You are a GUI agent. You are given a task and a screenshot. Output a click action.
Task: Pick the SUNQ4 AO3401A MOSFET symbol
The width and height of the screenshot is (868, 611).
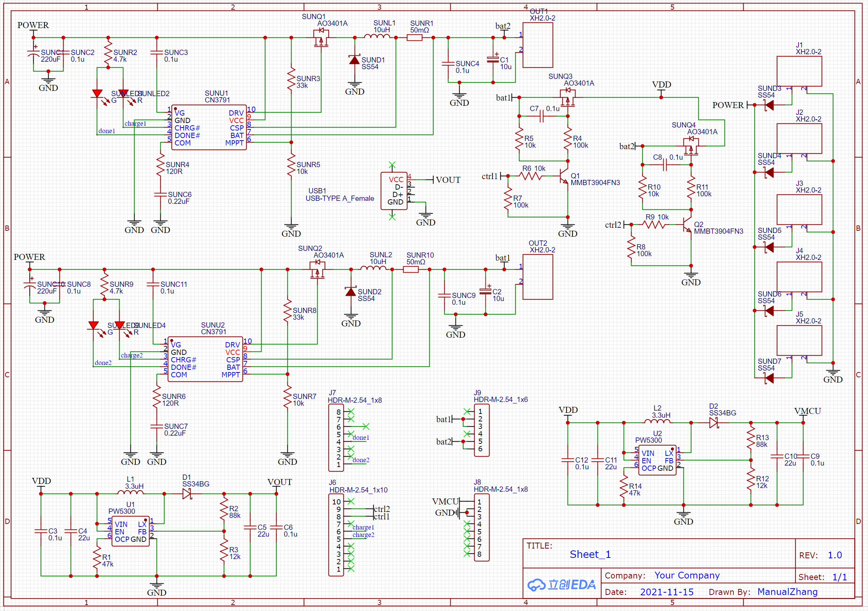click(691, 146)
